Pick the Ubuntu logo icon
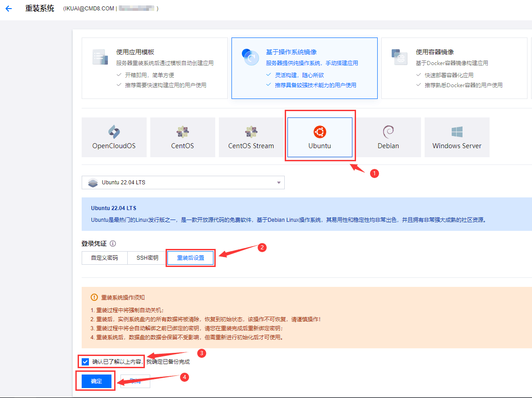 pos(319,131)
